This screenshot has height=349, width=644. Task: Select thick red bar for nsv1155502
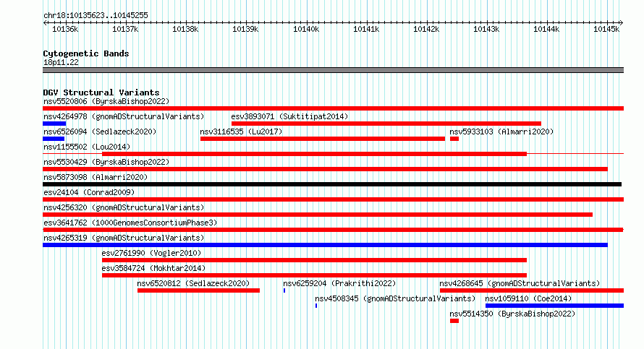(314, 154)
